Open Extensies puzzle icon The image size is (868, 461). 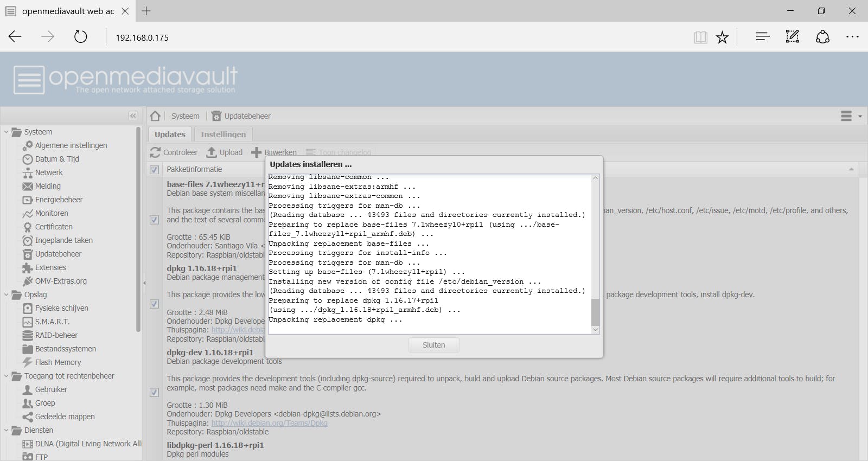click(28, 267)
